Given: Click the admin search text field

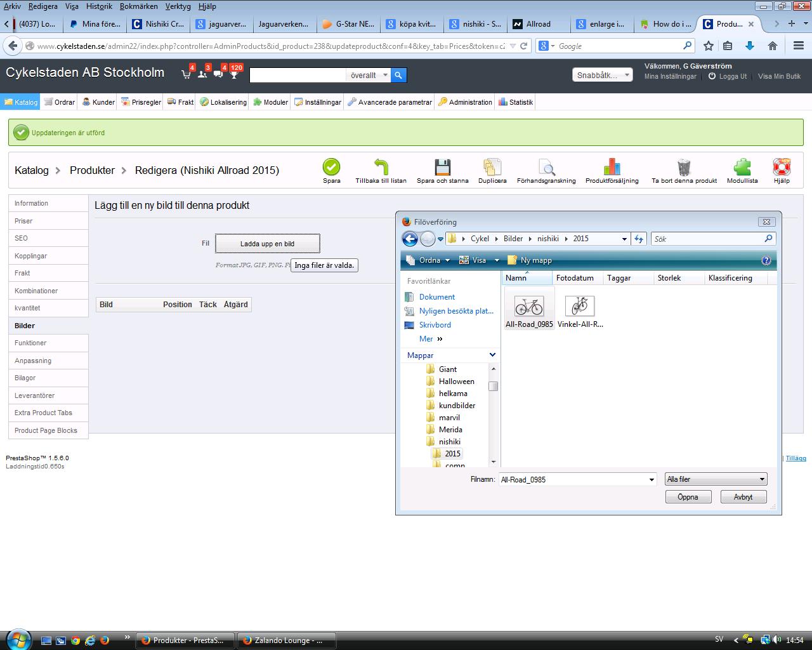Looking at the screenshot, I should pos(298,75).
